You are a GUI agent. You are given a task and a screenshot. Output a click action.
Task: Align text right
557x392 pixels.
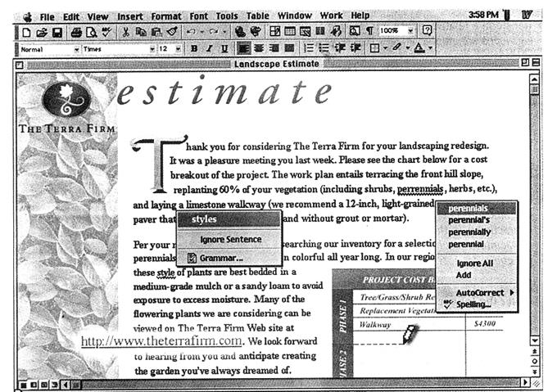(274, 48)
